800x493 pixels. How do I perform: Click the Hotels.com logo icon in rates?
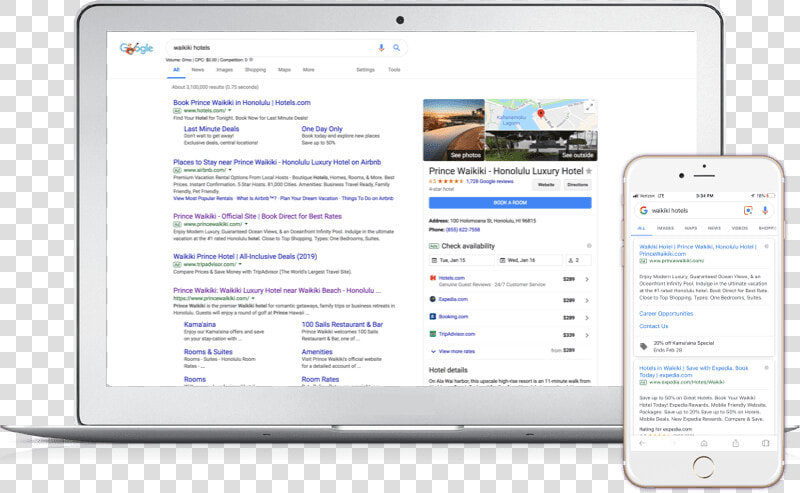[433, 278]
